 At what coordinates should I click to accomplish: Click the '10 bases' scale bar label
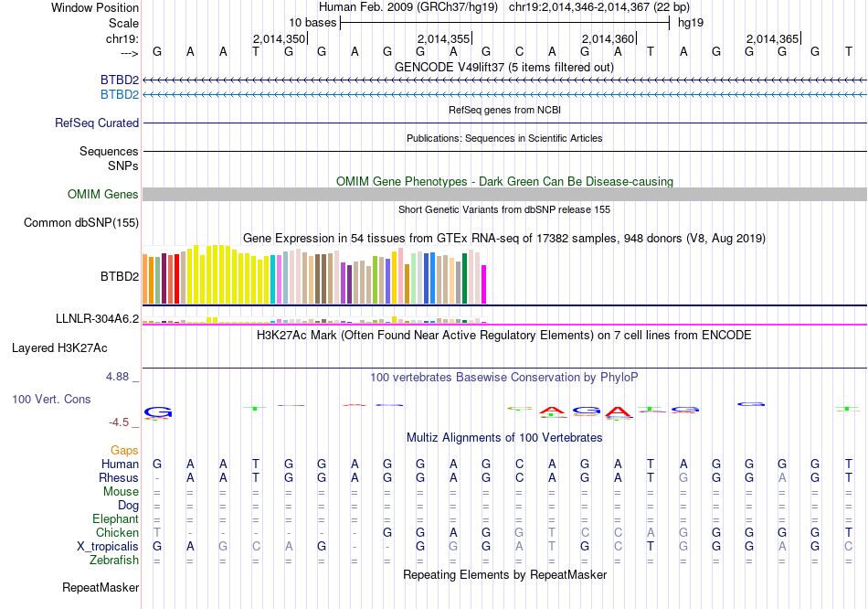coord(312,23)
